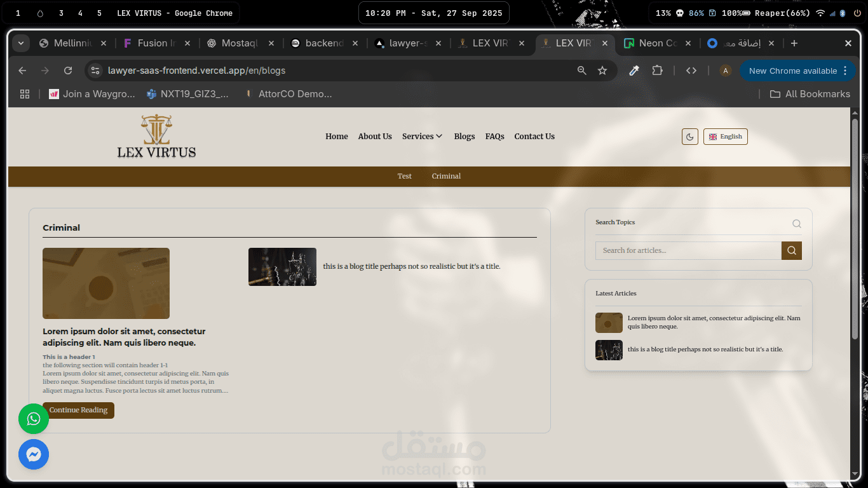Viewport: 868px width, 488px height.
Task: Expand the All Bookmarks folder
Action: [x=810, y=94]
